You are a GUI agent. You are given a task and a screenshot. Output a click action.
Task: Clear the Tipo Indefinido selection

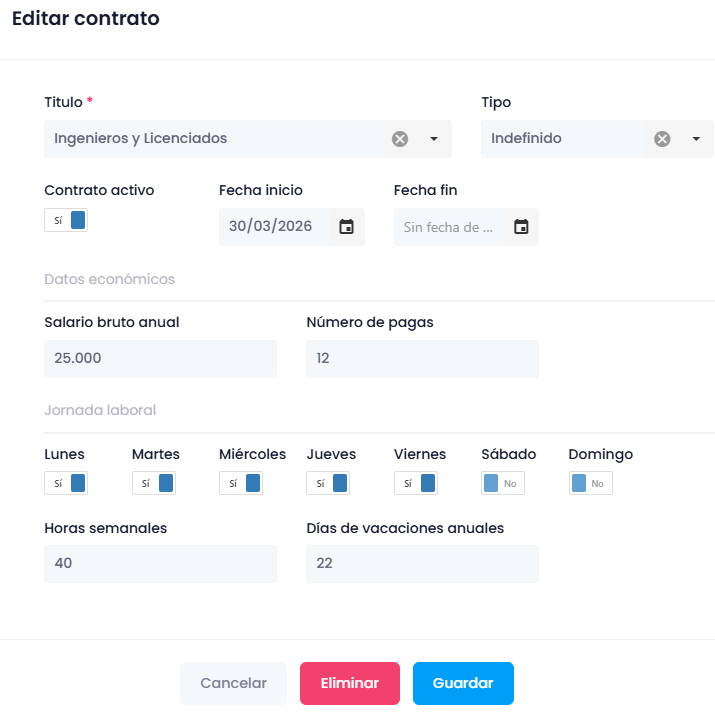(x=662, y=139)
